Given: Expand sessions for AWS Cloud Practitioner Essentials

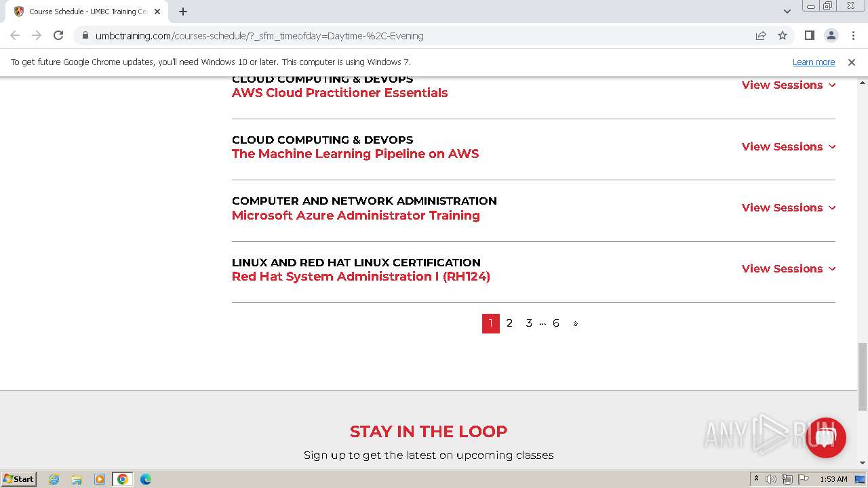Looking at the screenshot, I should point(789,85).
